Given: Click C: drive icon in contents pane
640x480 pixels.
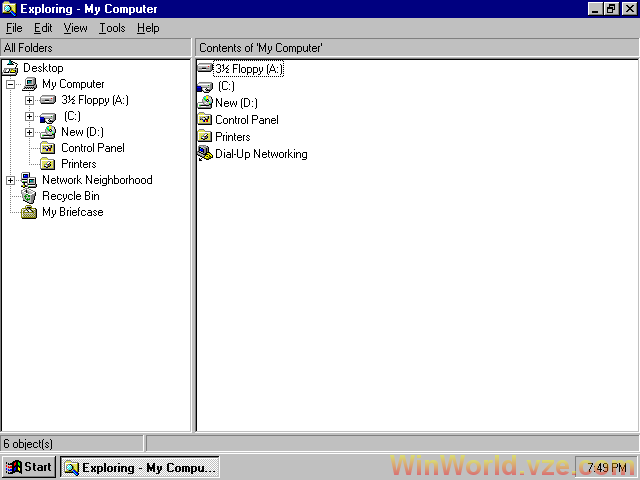Looking at the screenshot, I should tap(205, 87).
